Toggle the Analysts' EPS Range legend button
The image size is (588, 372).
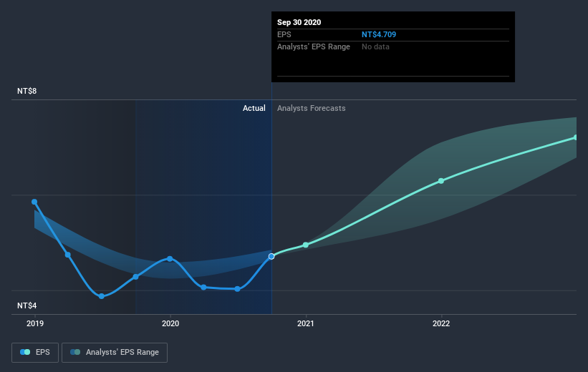115,352
